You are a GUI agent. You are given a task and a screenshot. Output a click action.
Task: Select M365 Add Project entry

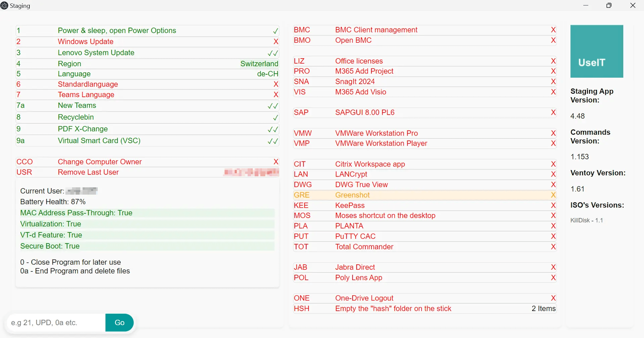pyautogui.click(x=424, y=71)
